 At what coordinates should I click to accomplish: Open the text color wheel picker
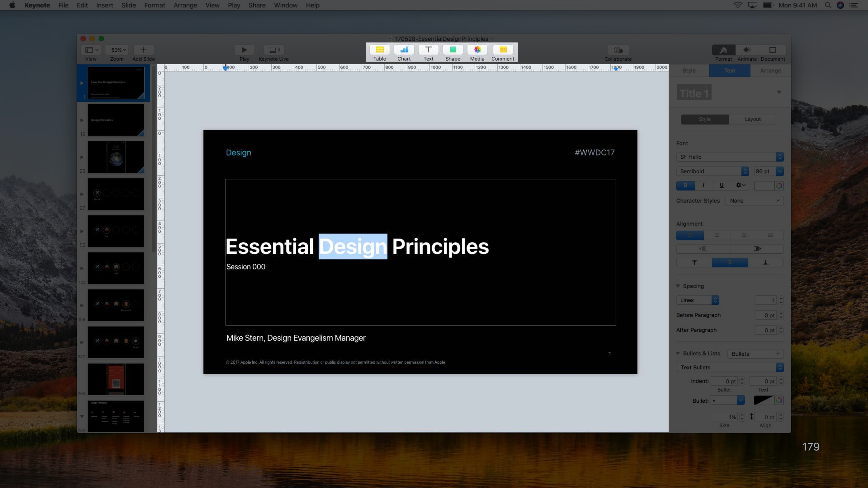click(x=779, y=185)
